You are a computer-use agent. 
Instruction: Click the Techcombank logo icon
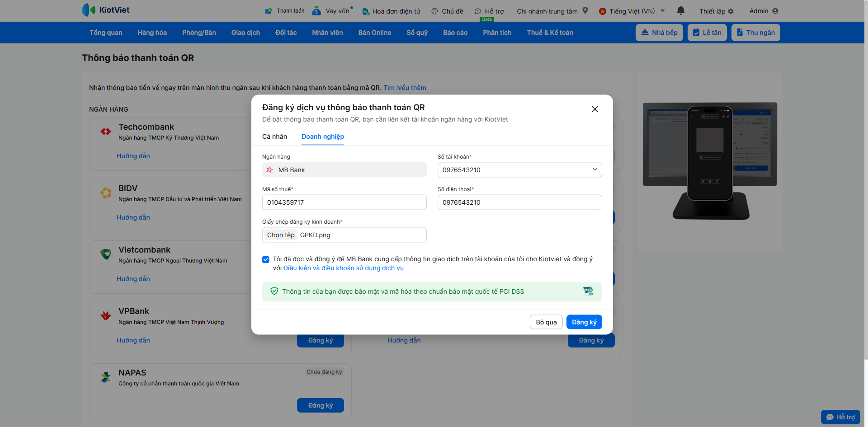[106, 131]
